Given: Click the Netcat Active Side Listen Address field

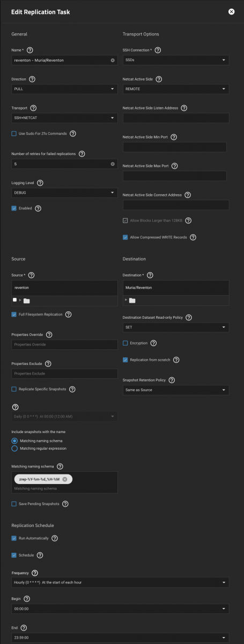Looking at the screenshot, I should click(176, 118).
